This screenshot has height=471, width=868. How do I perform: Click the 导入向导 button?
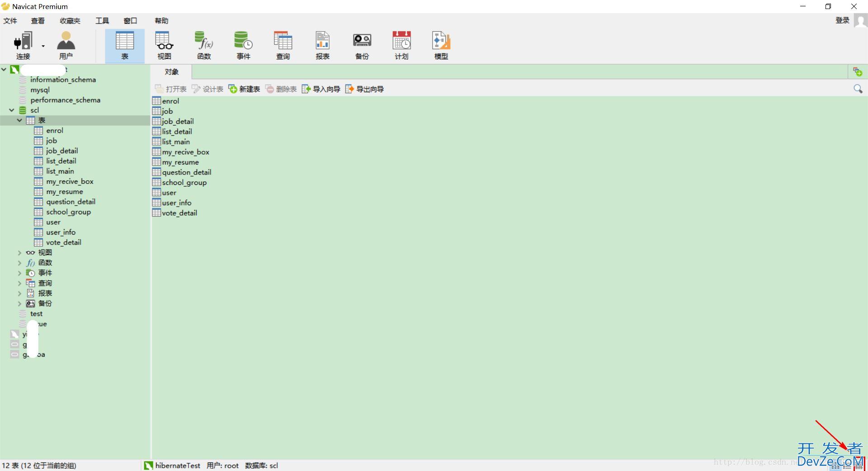click(x=321, y=89)
